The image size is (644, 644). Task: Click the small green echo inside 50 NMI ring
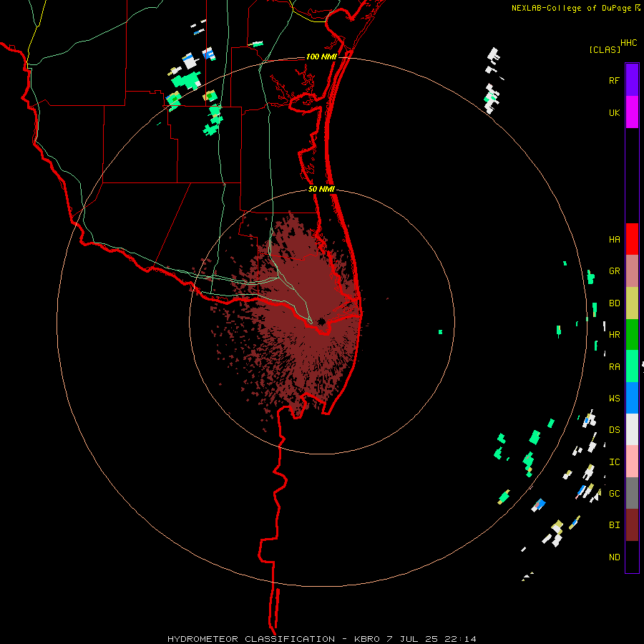point(440,332)
